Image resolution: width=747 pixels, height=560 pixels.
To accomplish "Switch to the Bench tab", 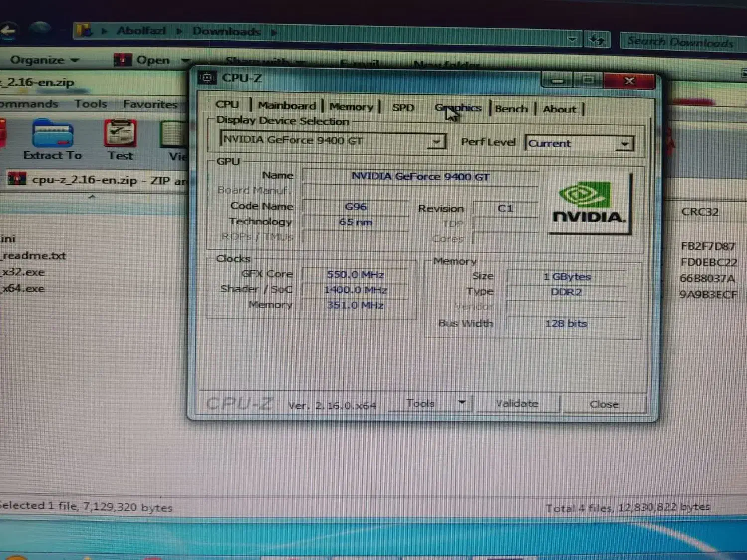I will [511, 109].
